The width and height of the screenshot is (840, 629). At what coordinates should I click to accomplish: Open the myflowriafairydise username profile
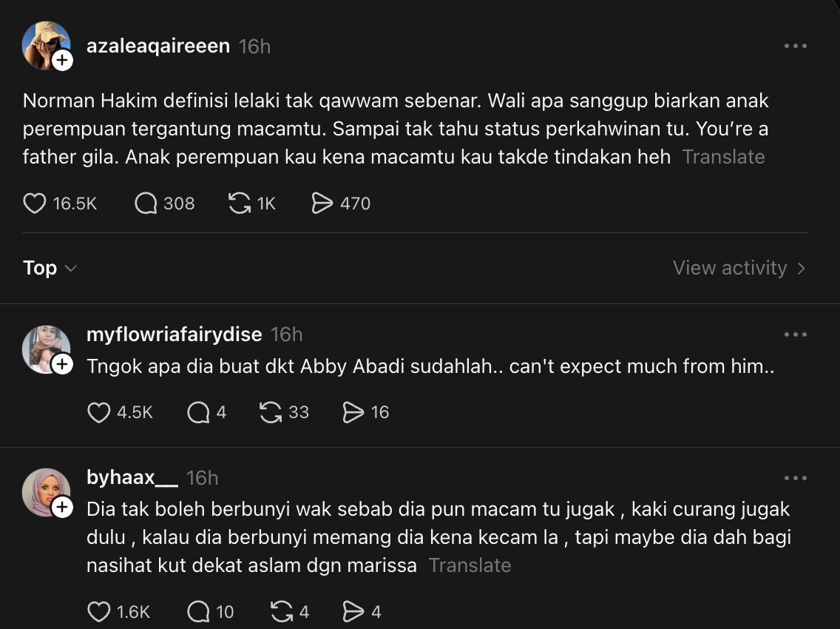[174, 334]
